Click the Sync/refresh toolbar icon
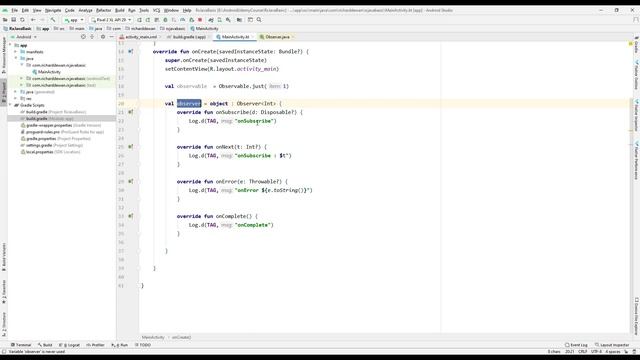 tap(22, 20)
